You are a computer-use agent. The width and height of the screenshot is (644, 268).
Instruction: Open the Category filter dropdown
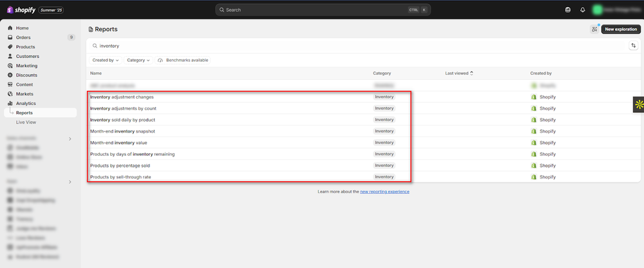[x=138, y=60]
